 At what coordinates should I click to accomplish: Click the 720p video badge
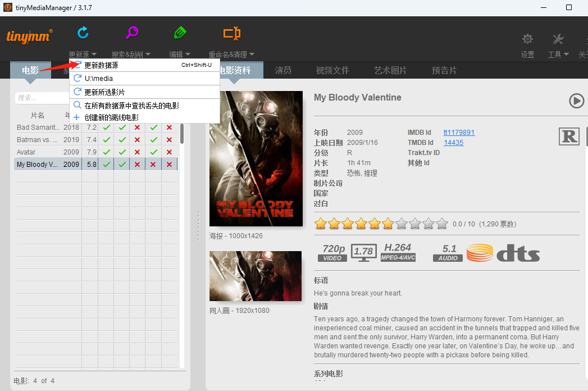333,253
